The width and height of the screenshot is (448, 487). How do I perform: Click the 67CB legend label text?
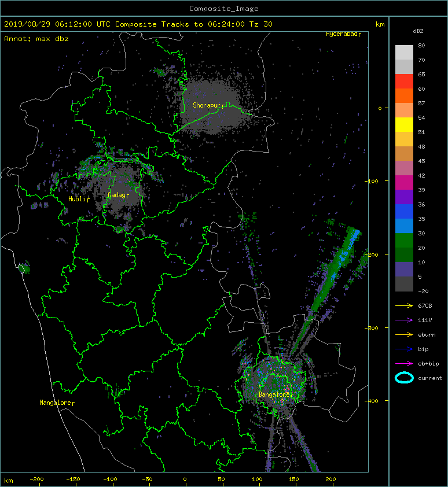pyautogui.click(x=425, y=306)
